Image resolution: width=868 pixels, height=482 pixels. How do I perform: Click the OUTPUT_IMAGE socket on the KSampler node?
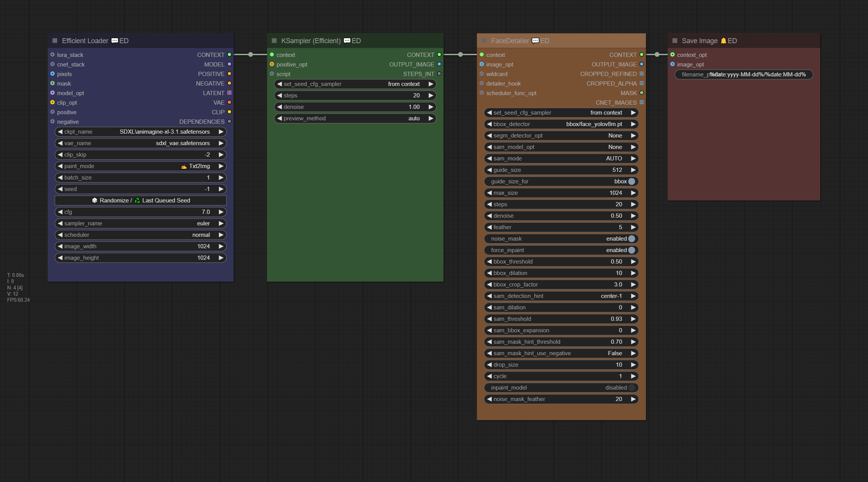(x=439, y=64)
